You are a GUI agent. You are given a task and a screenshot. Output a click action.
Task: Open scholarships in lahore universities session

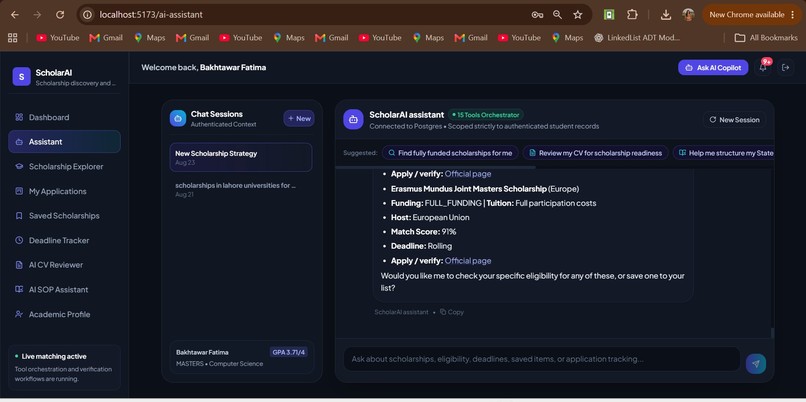(241, 189)
